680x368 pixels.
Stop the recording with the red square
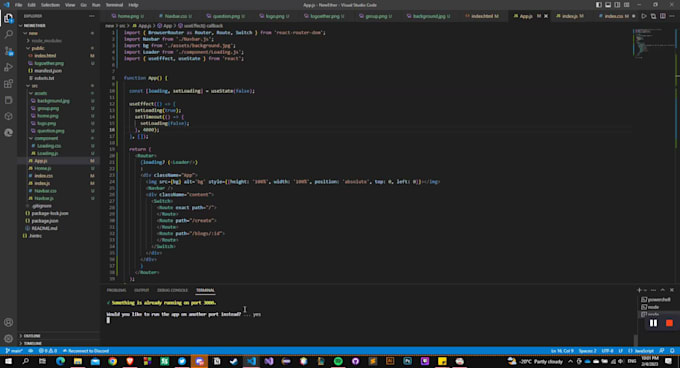click(669, 323)
